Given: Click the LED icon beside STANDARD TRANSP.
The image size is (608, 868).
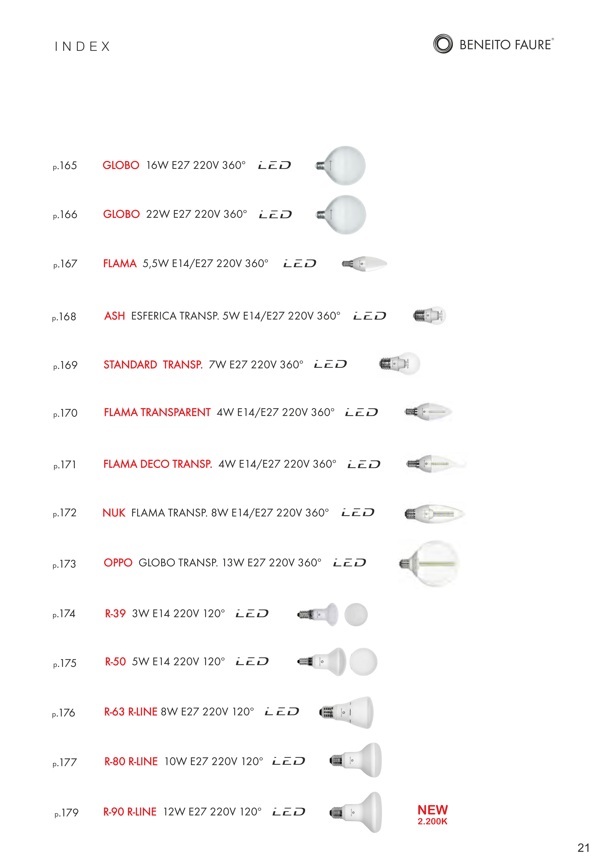Looking at the screenshot, I should tap(330, 364).
